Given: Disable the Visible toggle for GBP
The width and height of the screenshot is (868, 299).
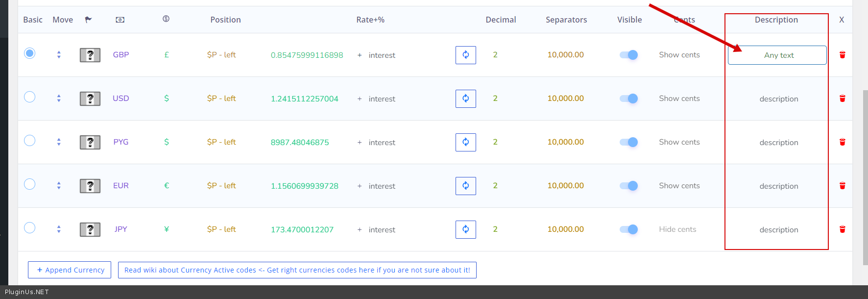Looking at the screenshot, I should (629, 55).
